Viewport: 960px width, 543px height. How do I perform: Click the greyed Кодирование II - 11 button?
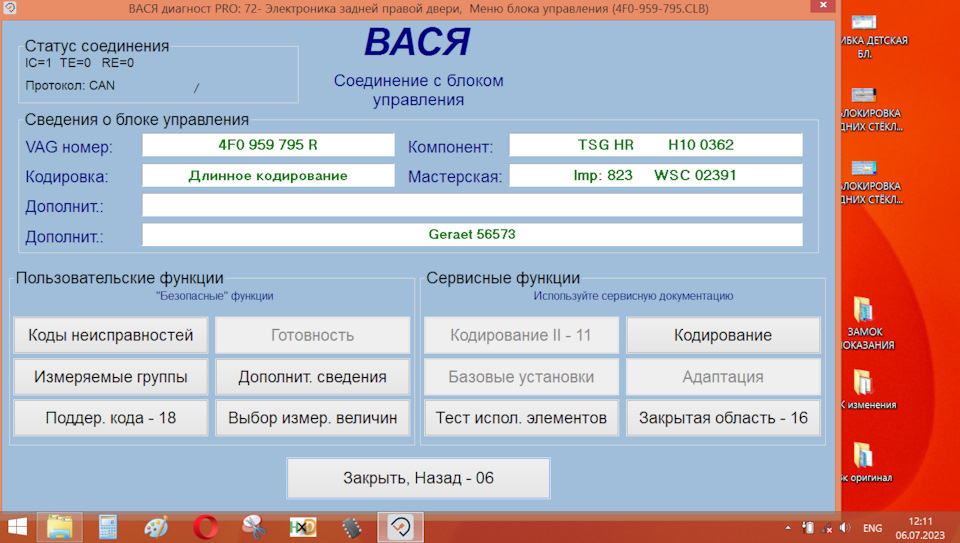[x=521, y=335]
